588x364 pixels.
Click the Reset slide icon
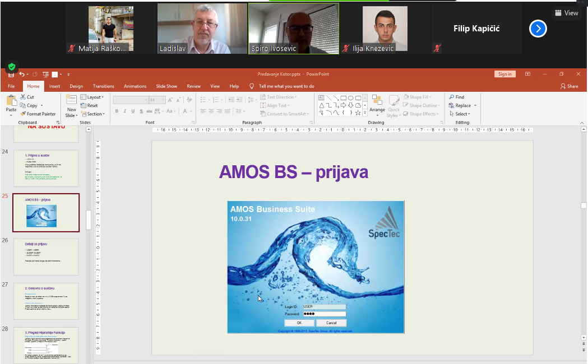(84, 106)
